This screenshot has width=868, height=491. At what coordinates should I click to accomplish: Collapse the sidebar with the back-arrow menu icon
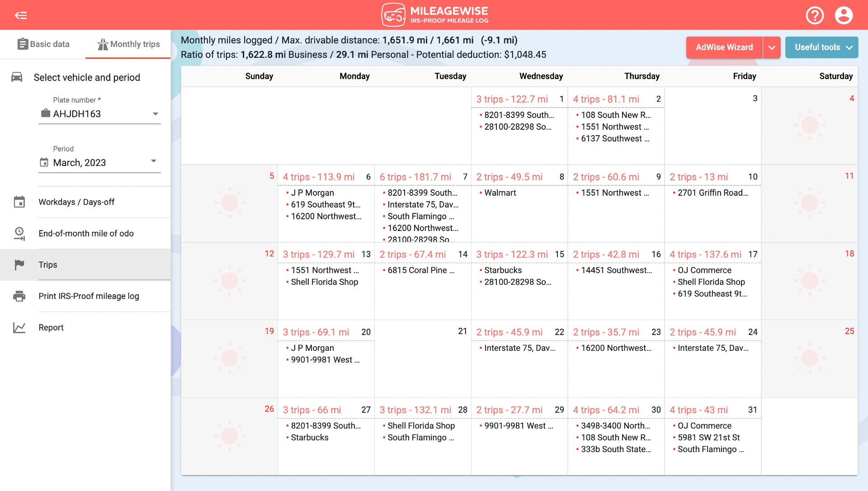(x=21, y=15)
